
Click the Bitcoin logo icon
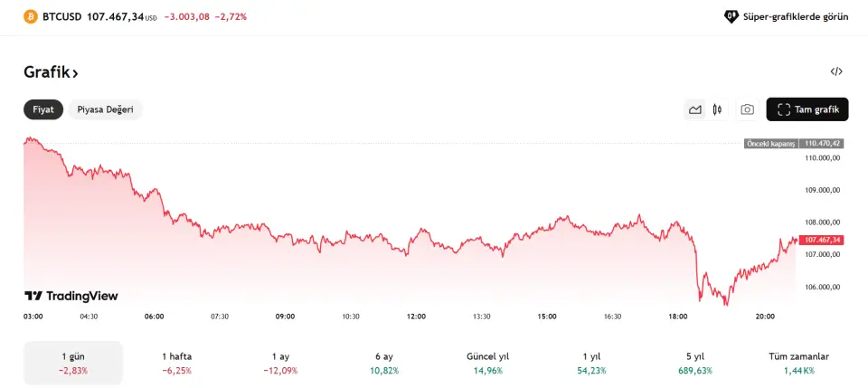coord(31,16)
